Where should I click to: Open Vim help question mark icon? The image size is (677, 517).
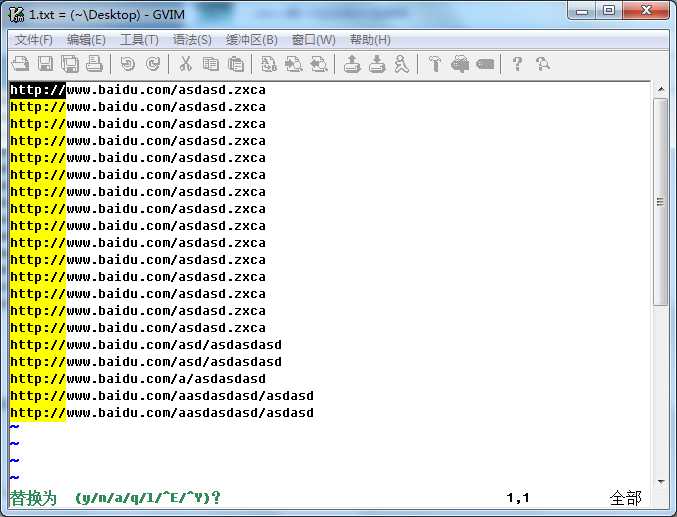pos(517,64)
